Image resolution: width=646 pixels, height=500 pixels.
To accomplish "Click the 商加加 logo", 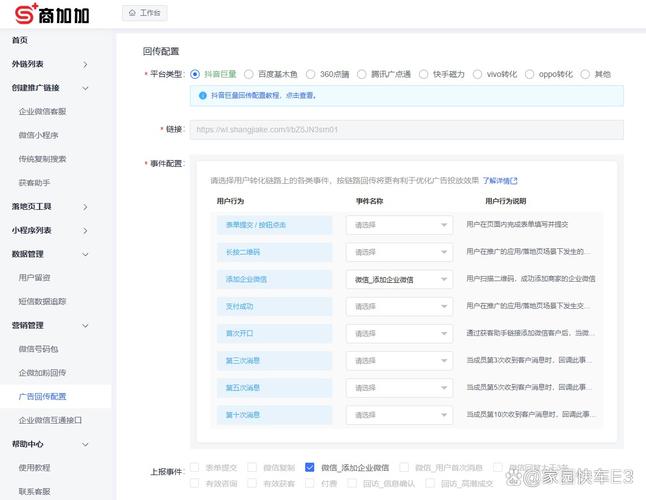I will click(52, 14).
